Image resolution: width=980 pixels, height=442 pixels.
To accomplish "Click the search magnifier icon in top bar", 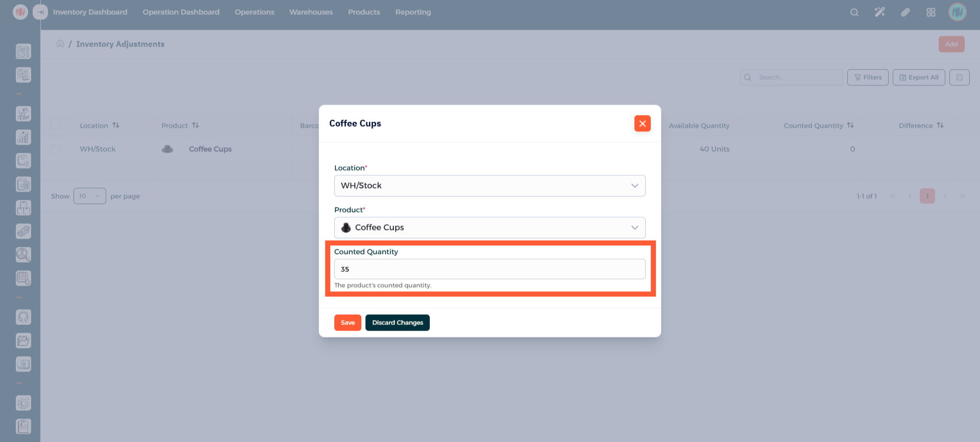I will point(854,12).
